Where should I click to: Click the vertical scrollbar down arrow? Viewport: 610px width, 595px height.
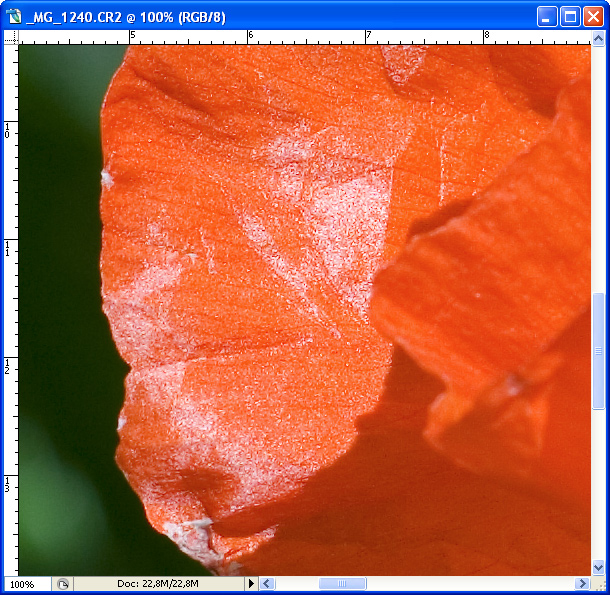598,568
